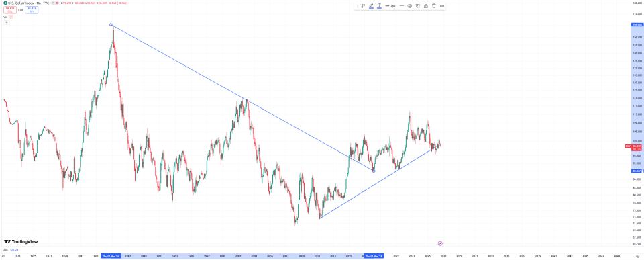
Task: Open chart settings gear at bottom right
Action: (x=637, y=256)
